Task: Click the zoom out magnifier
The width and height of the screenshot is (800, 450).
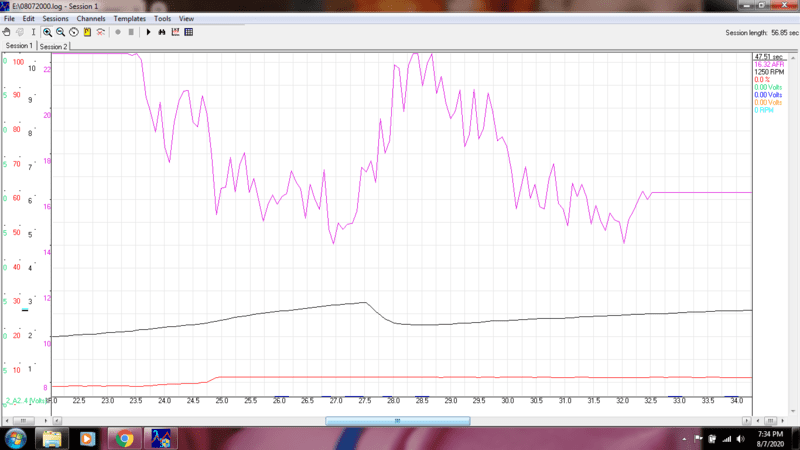Action: [60, 32]
